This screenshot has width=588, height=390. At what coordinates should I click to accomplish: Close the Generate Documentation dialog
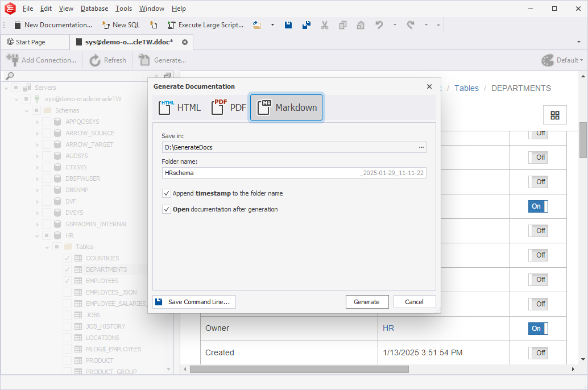pyautogui.click(x=429, y=86)
